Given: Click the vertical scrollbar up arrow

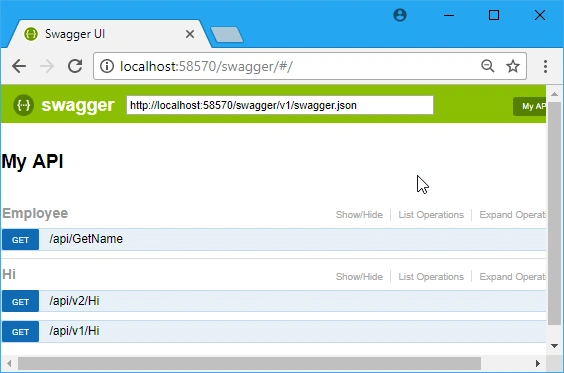Looking at the screenshot, I should (554, 94).
